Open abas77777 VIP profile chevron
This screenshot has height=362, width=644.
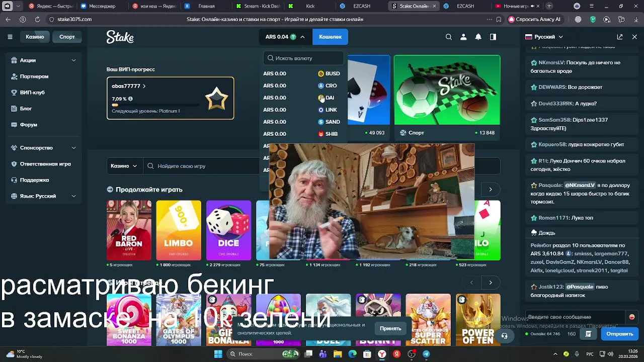144,86
